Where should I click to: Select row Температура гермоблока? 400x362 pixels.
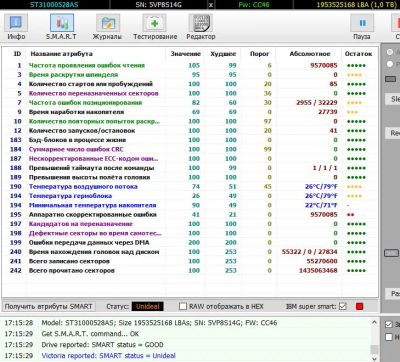190,196
